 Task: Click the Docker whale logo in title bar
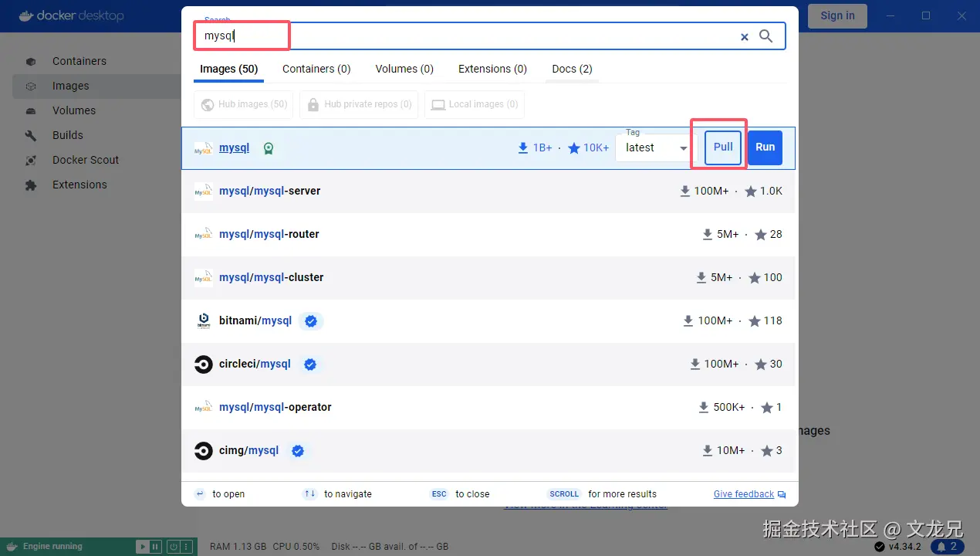(x=25, y=15)
